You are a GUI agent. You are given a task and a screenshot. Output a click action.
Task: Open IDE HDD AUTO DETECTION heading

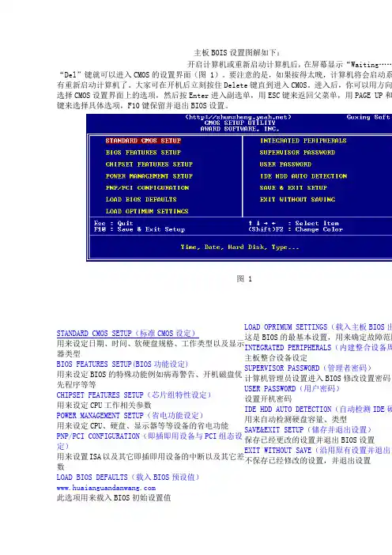(x=318, y=410)
